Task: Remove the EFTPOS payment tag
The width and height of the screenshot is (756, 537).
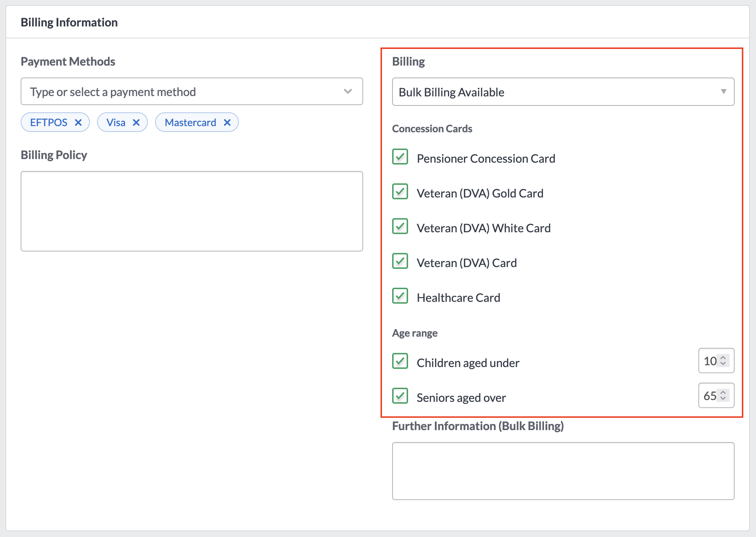Action: [78, 122]
